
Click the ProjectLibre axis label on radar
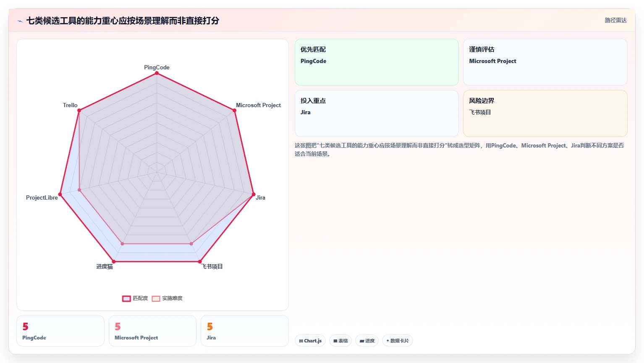point(42,197)
